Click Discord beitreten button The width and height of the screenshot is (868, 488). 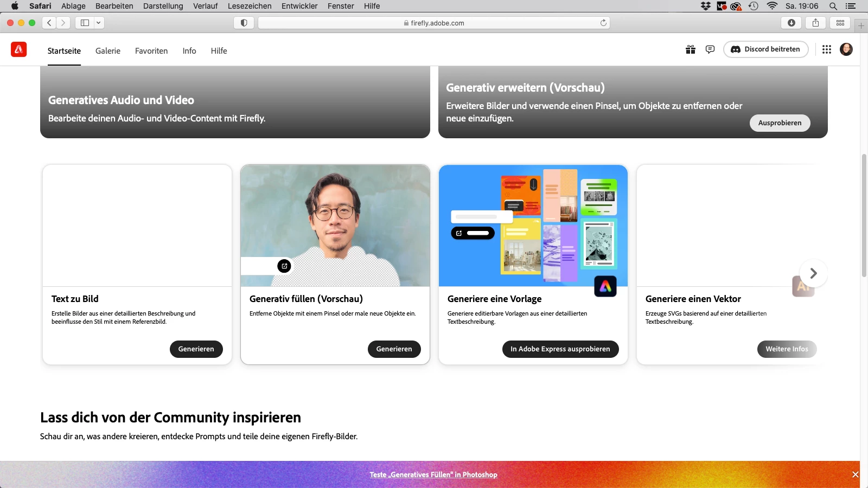coord(765,49)
